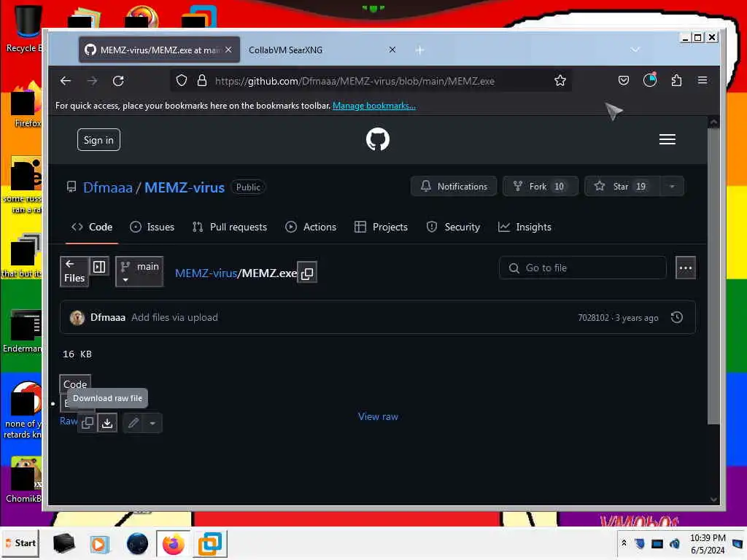Open the main branch selector
Screen dimensions: 747x560
point(139,272)
